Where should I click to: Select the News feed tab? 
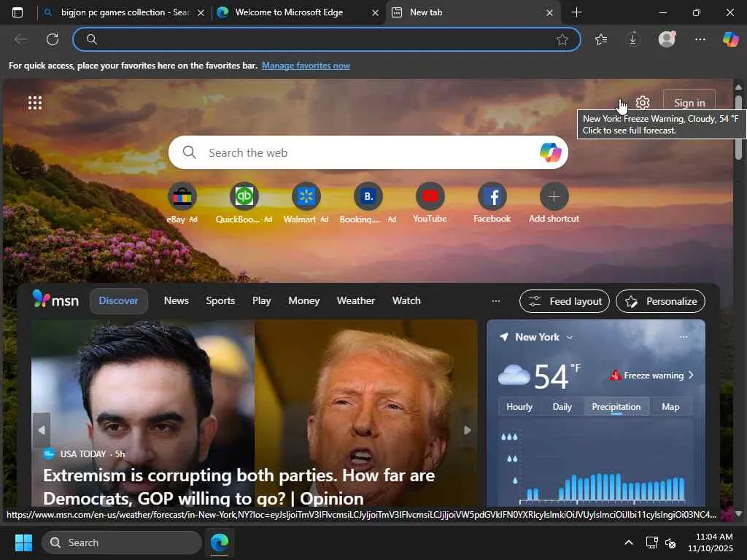tap(177, 301)
